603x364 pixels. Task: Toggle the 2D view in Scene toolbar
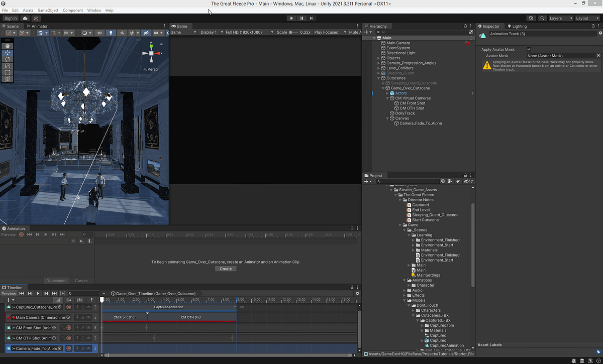pos(99,33)
